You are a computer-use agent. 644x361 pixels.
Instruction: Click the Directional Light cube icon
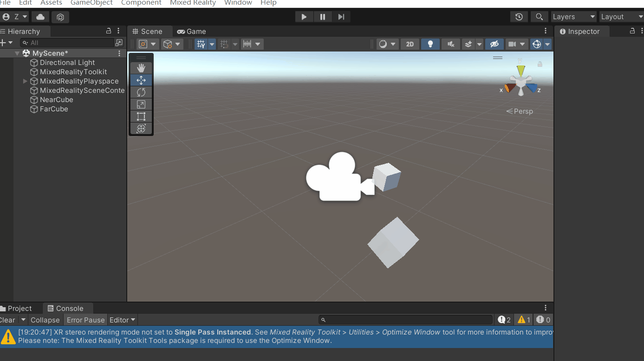point(34,63)
